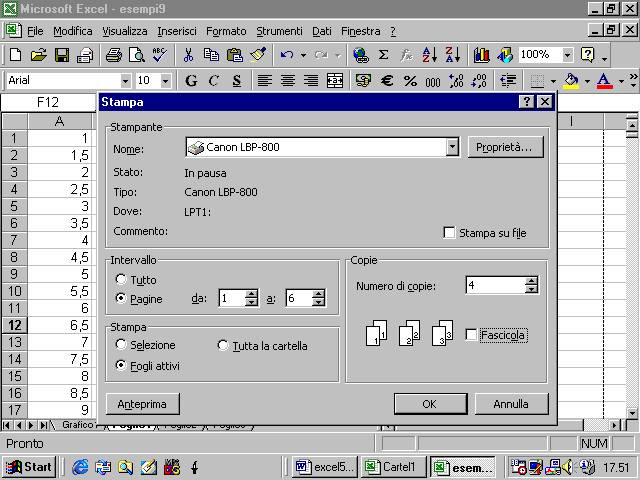640x480 pixels.
Task: Open Print Preview from toolbar
Action: click(137, 55)
